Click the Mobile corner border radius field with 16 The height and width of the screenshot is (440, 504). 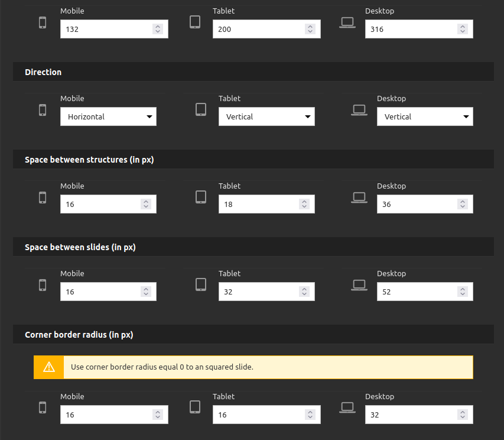click(114, 415)
